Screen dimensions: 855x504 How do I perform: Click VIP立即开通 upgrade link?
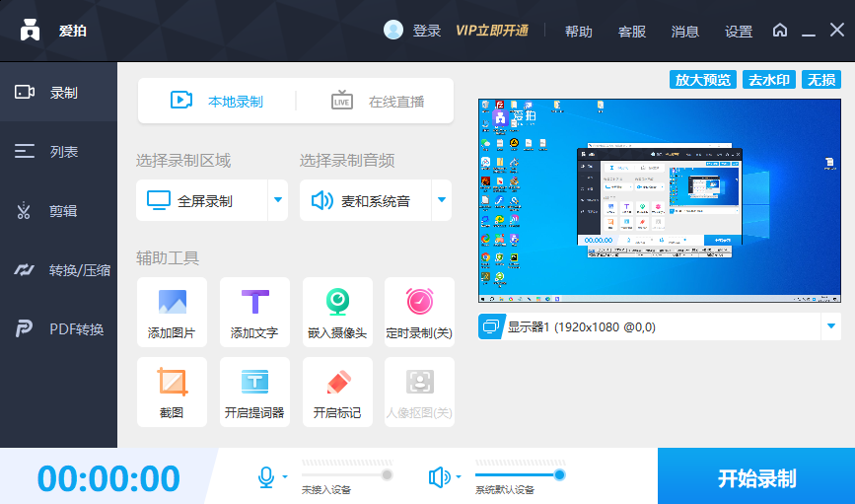point(492,31)
